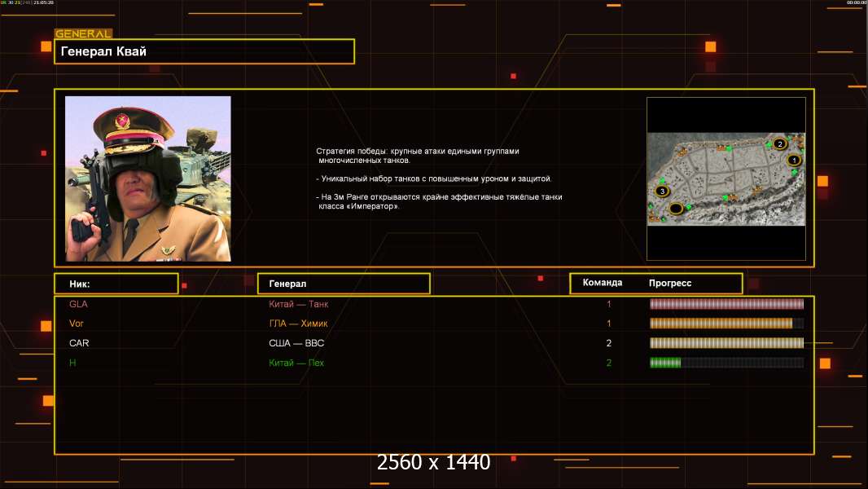Screen dimensions: 868x489
Task: Select player Vor in the list
Action: pyautogui.click(x=77, y=324)
